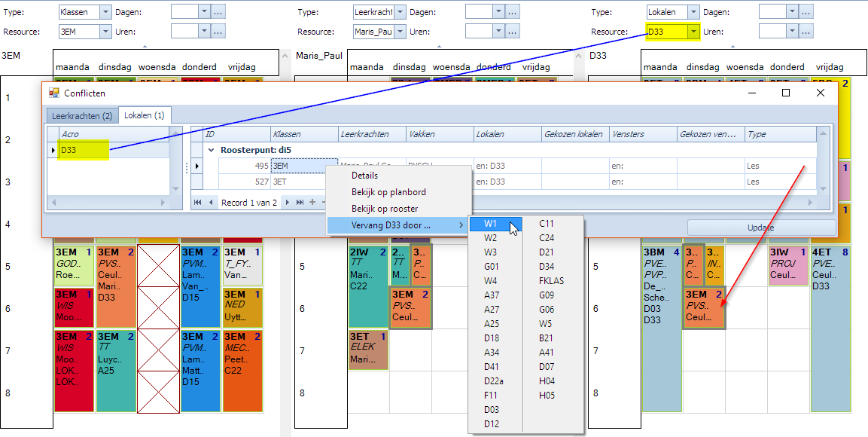868x437 pixels.
Task: Open the Resource dropdown showing 3EM
Action: click(105, 32)
